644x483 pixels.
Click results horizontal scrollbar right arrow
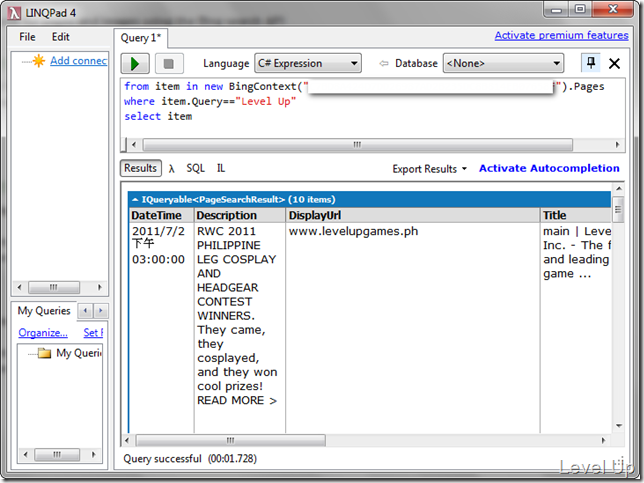tap(603, 440)
